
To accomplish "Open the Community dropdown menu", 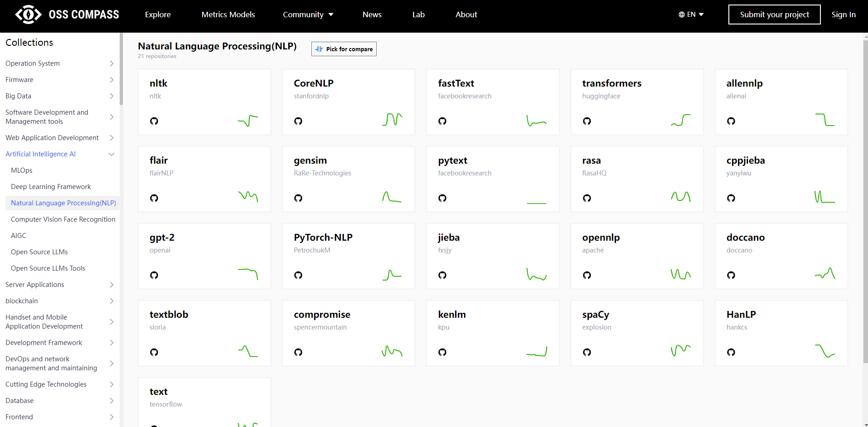I will (308, 15).
